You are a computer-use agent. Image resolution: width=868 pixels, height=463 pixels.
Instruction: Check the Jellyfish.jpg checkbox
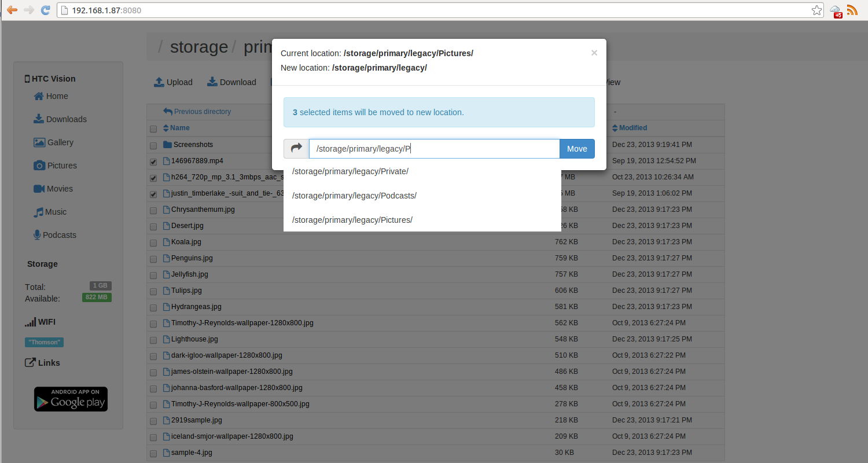click(153, 275)
